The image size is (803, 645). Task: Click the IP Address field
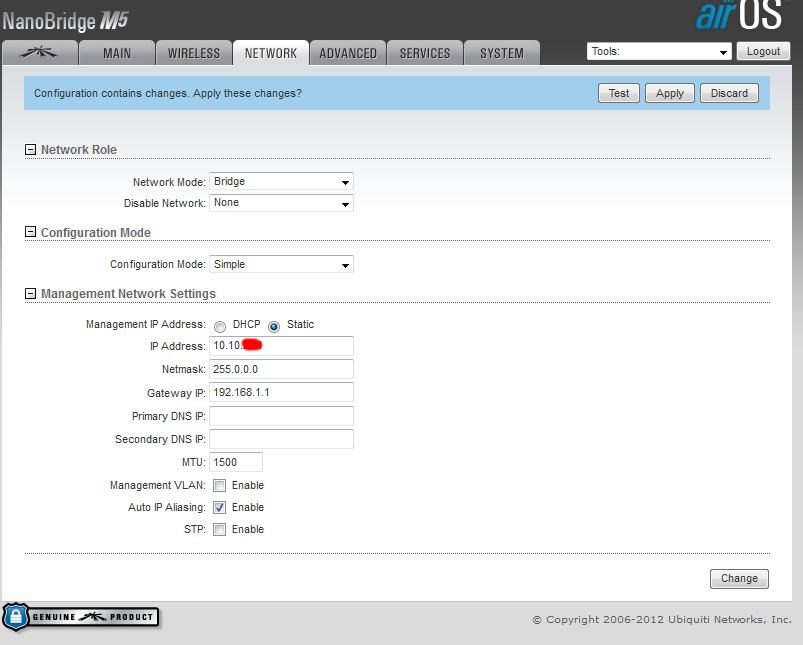(x=281, y=346)
